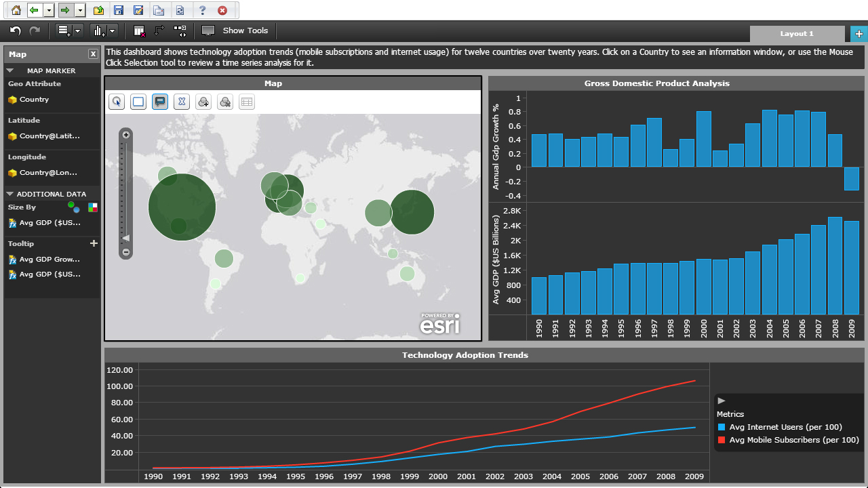Select the Country@Latit... attribute

(44, 136)
